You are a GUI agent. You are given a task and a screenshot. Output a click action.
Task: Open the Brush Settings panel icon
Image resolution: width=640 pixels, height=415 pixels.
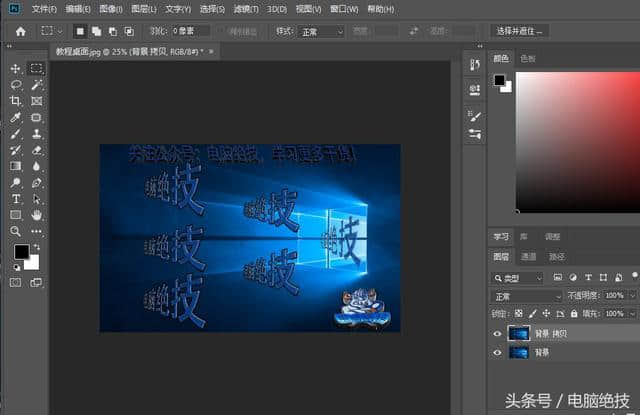click(x=474, y=116)
